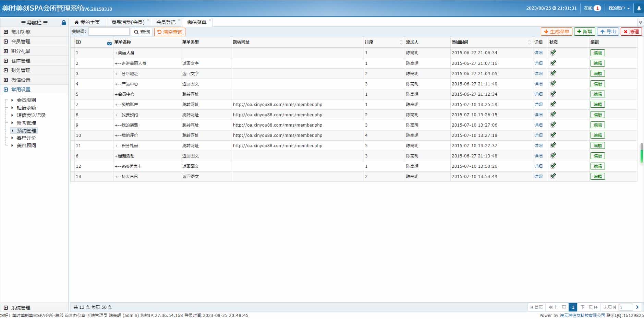This screenshot has height=319, width=644.
Task: Expand the 会员管理 navigation section
Action: click(x=34, y=42)
